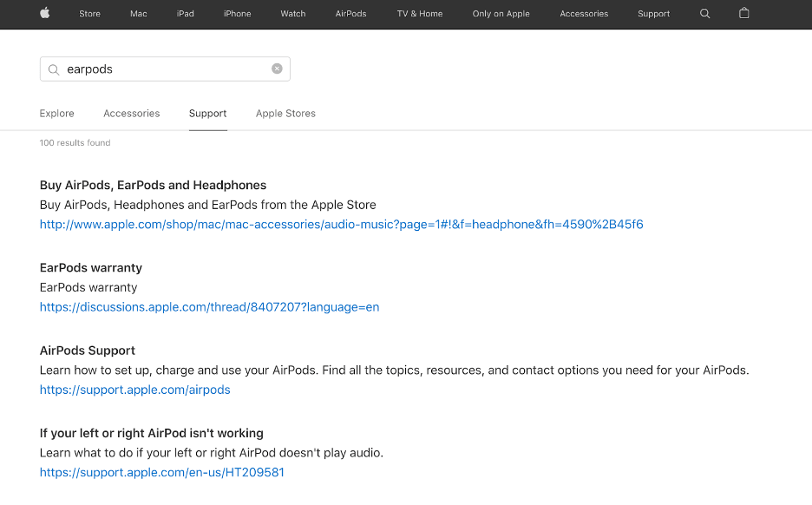Switch to the Apple Stores results tab

point(285,113)
